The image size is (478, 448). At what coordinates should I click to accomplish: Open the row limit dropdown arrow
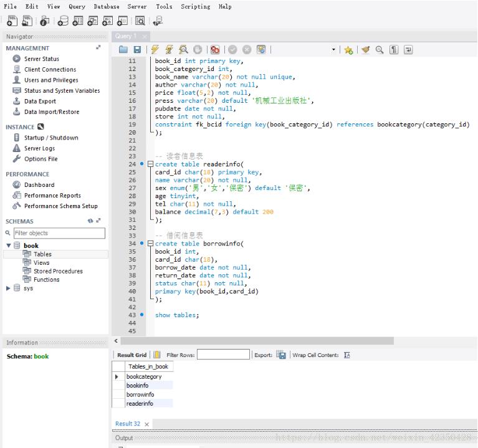point(333,50)
